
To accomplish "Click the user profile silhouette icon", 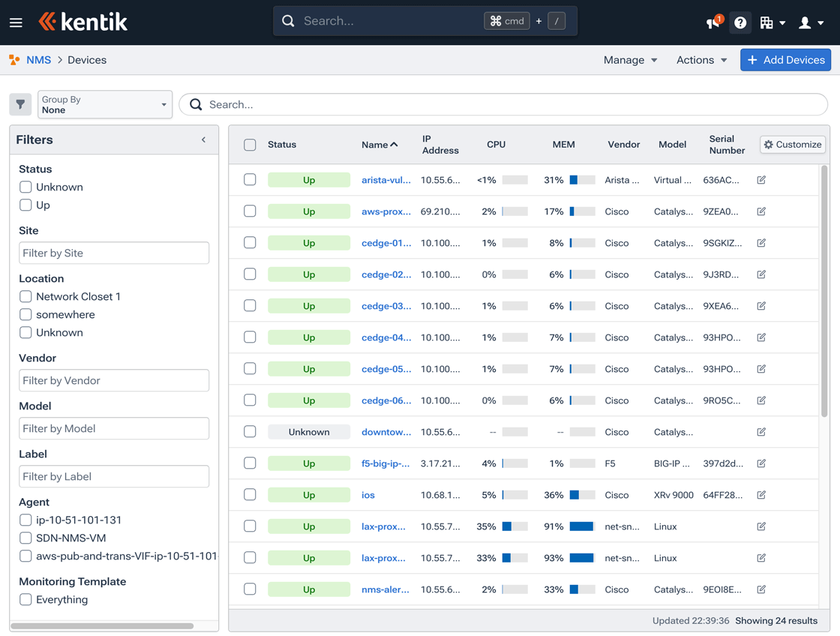I will click(805, 22).
